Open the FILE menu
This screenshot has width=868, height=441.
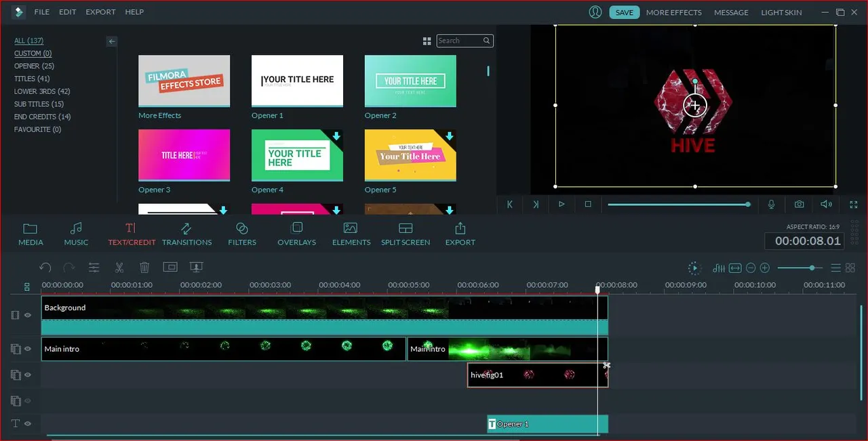click(x=41, y=12)
